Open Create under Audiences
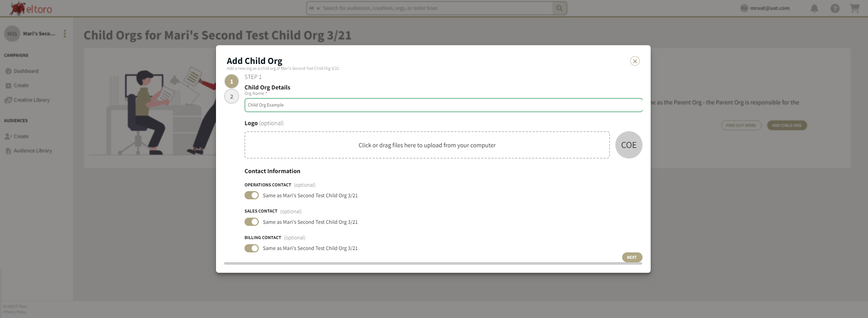The height and width of the screenshot is (318, 868). pyautogui.click(x=21, y=136)
